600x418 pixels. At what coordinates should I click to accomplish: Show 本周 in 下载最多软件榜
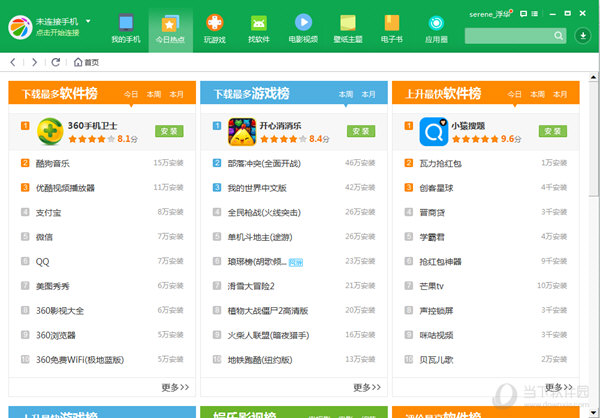[x=154, y=94]
